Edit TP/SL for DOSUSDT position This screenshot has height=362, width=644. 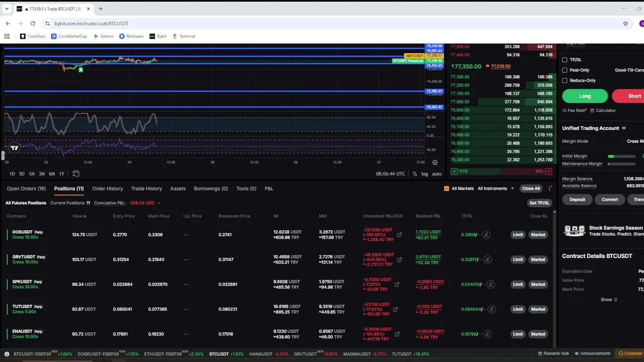click(x=486, y=235)
